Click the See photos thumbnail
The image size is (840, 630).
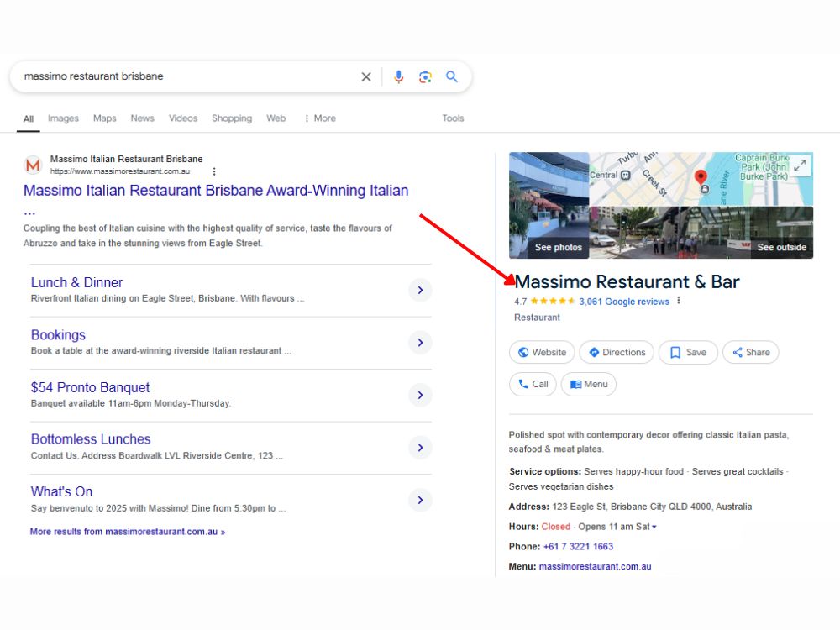(x=549, y=205)
